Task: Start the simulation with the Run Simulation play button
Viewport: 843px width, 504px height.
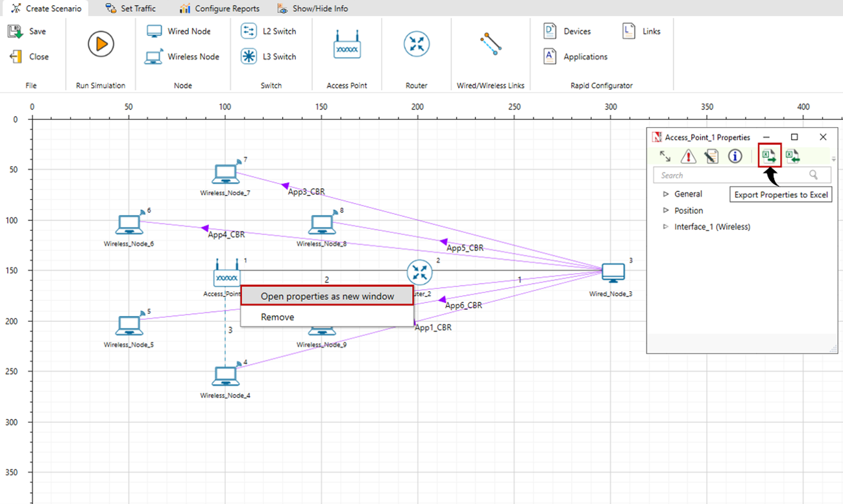Action: click(x=101, y=44)
